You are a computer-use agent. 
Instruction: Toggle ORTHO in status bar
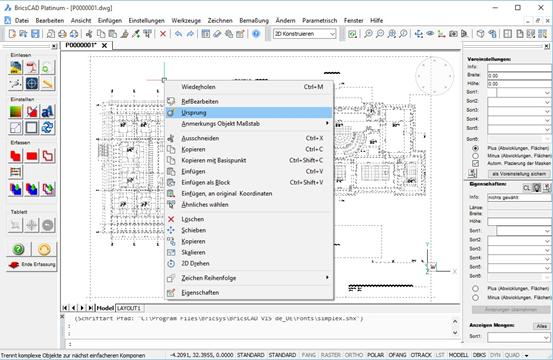[353, 355]
